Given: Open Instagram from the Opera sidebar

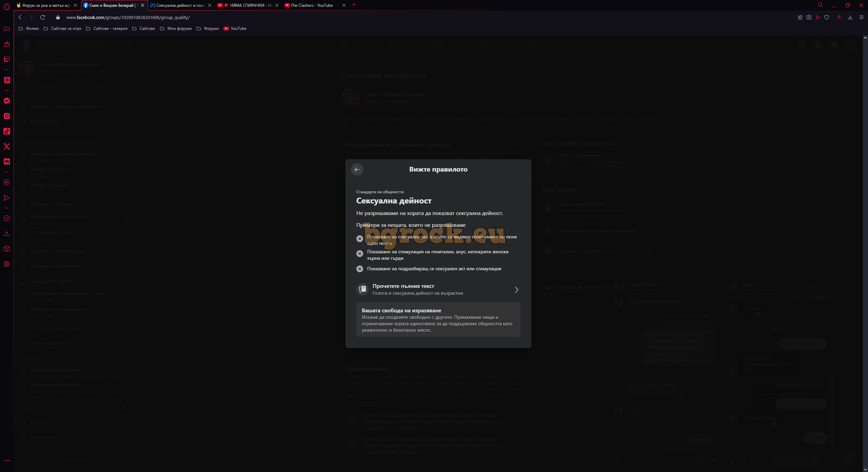Looking at the screenshot, I should [6, 116].
